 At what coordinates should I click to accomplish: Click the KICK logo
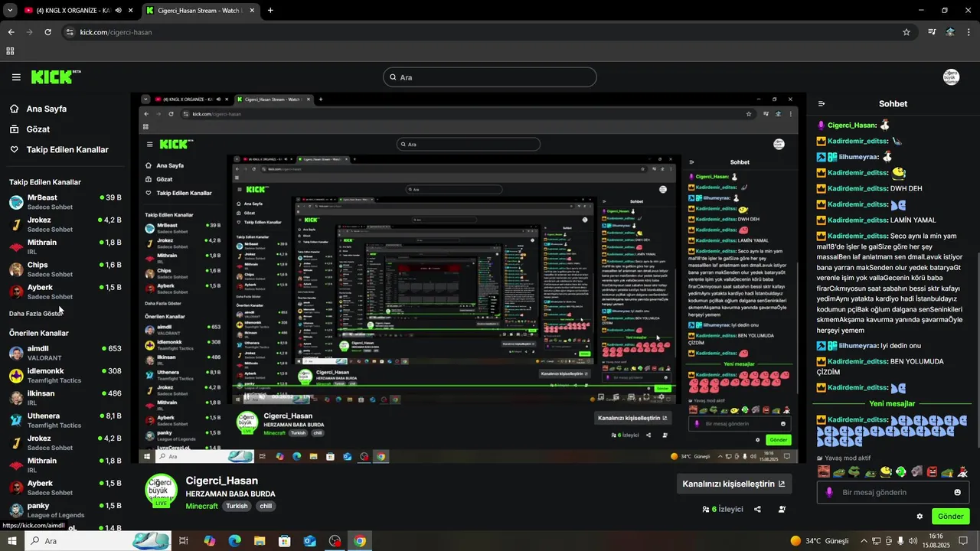point(55,77)
